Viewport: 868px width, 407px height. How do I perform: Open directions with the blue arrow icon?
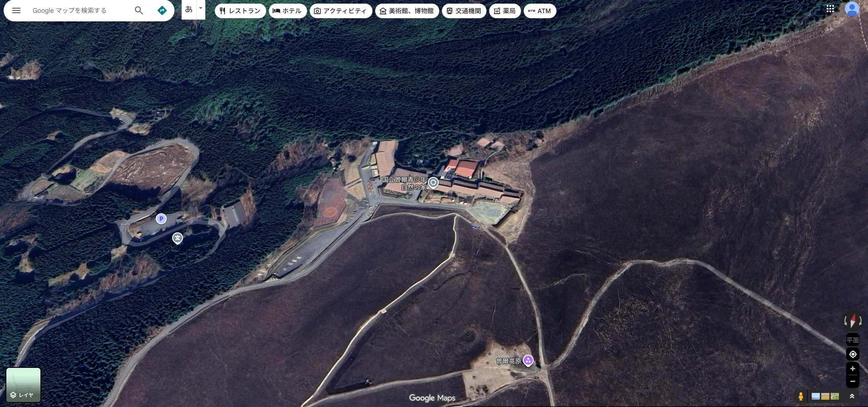pyautogui.click(x=162, y=10)
